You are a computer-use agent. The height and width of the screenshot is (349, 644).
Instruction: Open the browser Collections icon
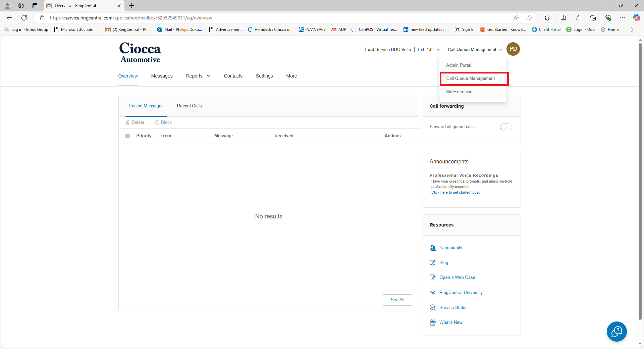click(593, 18)
